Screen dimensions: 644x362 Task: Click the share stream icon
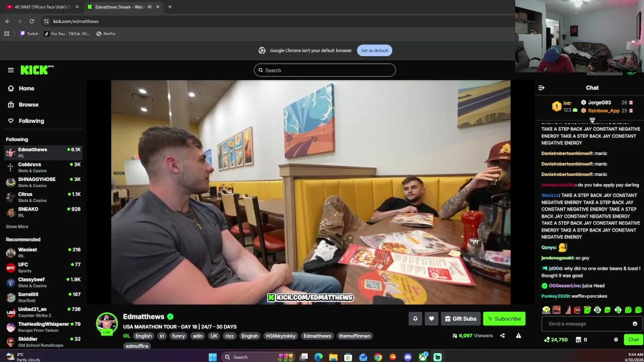[x=502, y=336]
